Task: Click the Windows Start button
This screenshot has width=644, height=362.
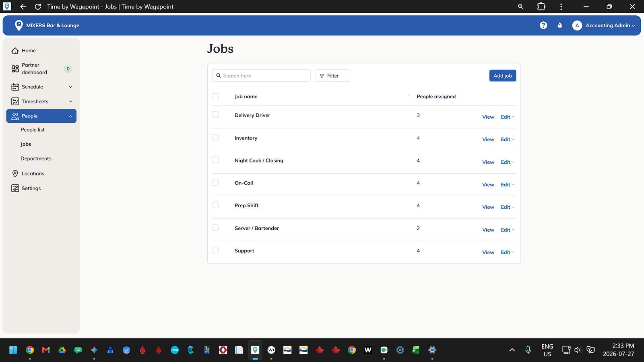Action: pyautogui.click(x=13, y=350)
